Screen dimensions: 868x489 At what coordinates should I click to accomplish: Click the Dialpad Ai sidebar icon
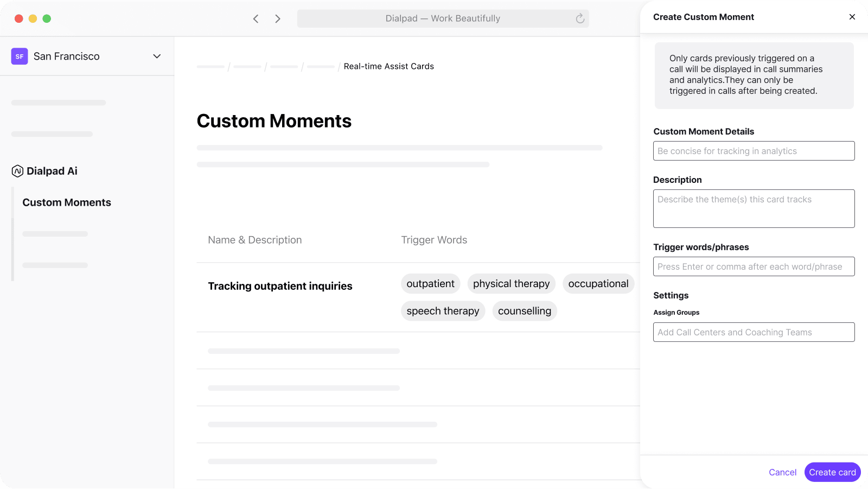[17, 171]
